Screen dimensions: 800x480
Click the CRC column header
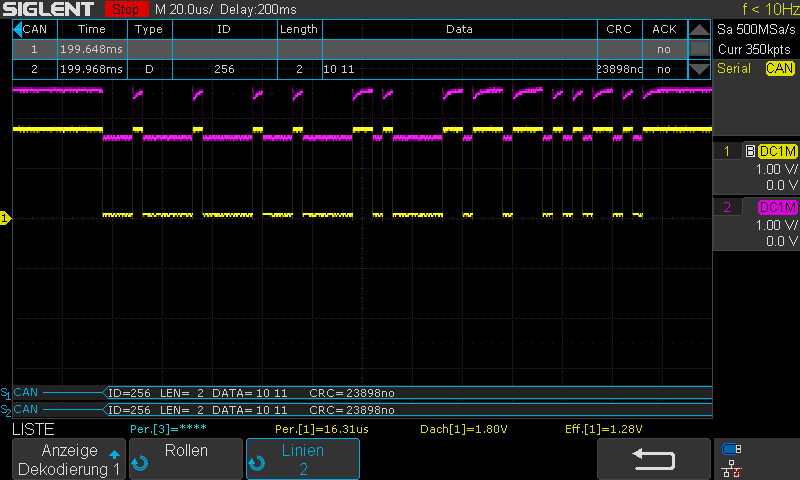[x=619, y=29]
